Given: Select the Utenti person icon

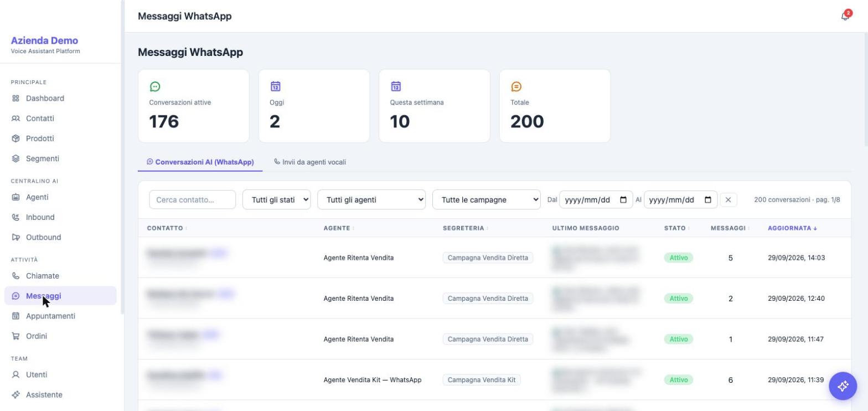Looking at the screenshot, I should (15, 375).
